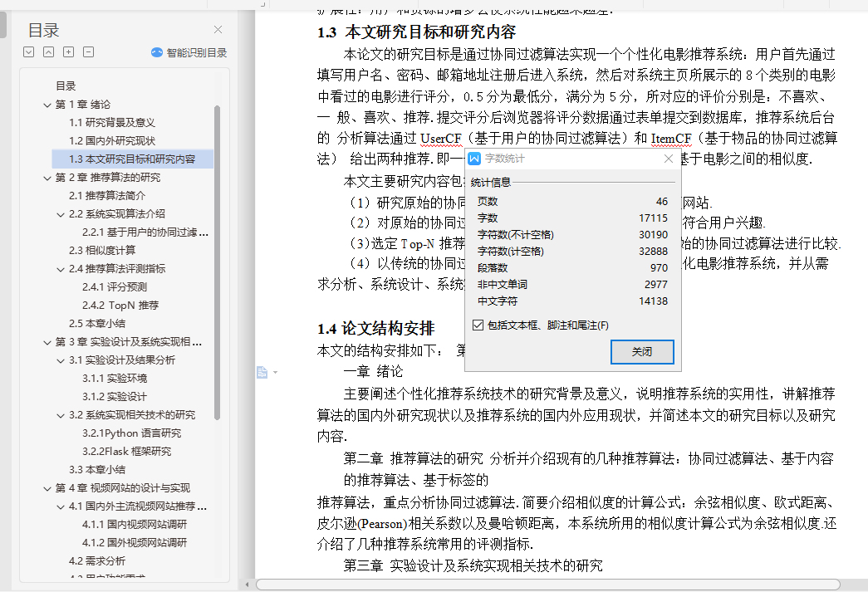Click the collapse-levels up arrow icon
868x592 pixels.
pyautogui.click(x=49, y=52)
